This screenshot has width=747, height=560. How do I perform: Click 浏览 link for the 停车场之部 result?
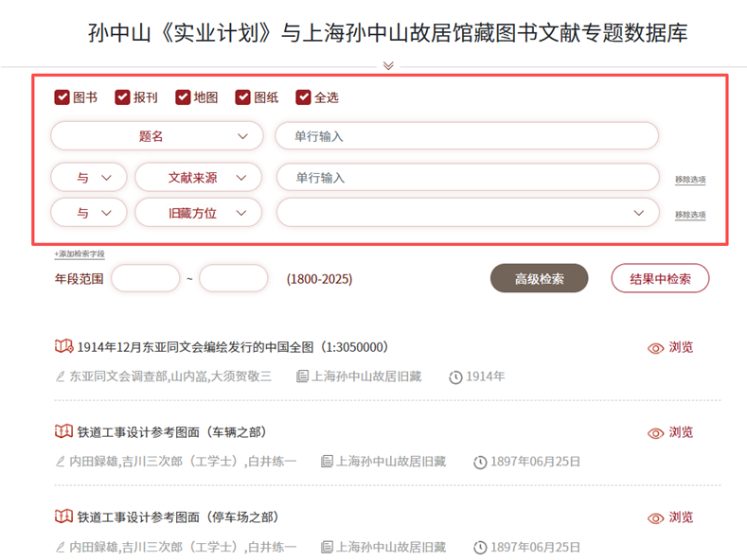pyautogui.click(x=681, y=516)
